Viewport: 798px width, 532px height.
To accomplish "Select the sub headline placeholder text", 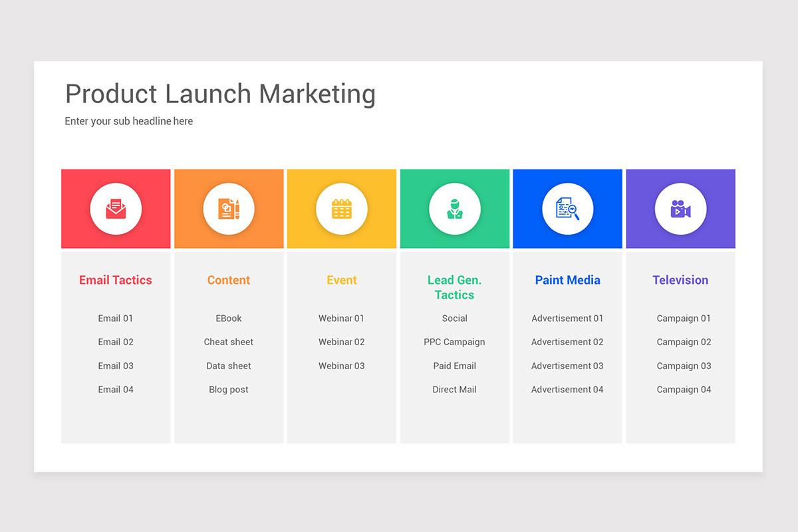I will coord(129,121).
